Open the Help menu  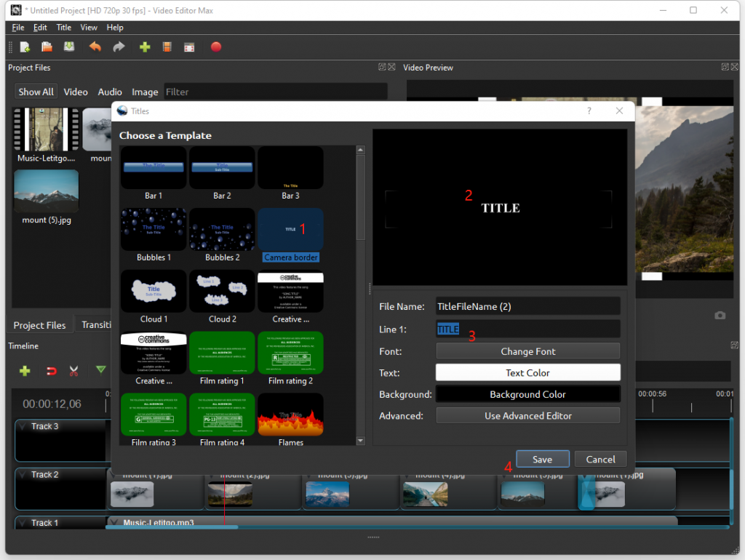(115, 28)
